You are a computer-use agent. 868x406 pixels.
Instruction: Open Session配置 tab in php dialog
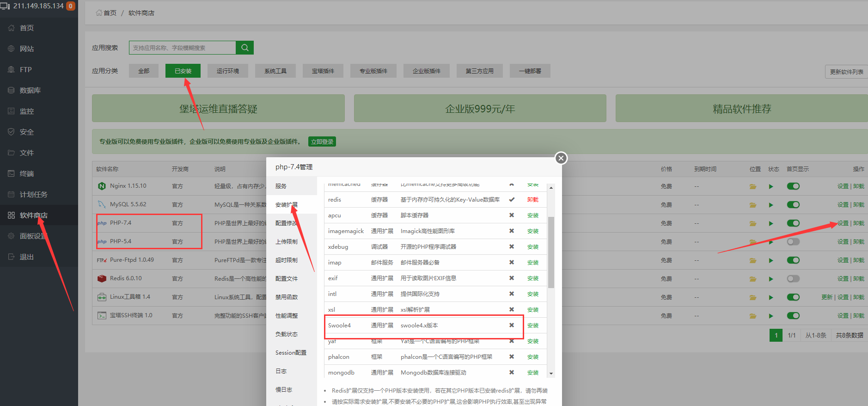pos(292,352)
